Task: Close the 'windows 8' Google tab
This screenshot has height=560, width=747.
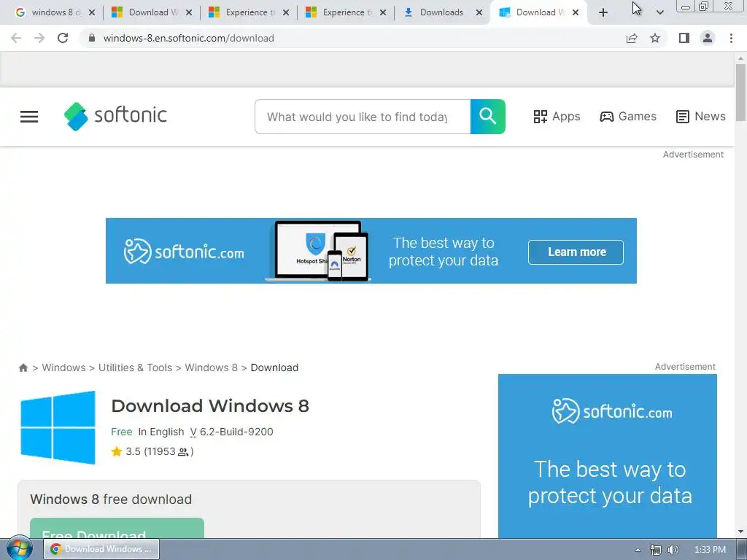Action: click(92, 12)
